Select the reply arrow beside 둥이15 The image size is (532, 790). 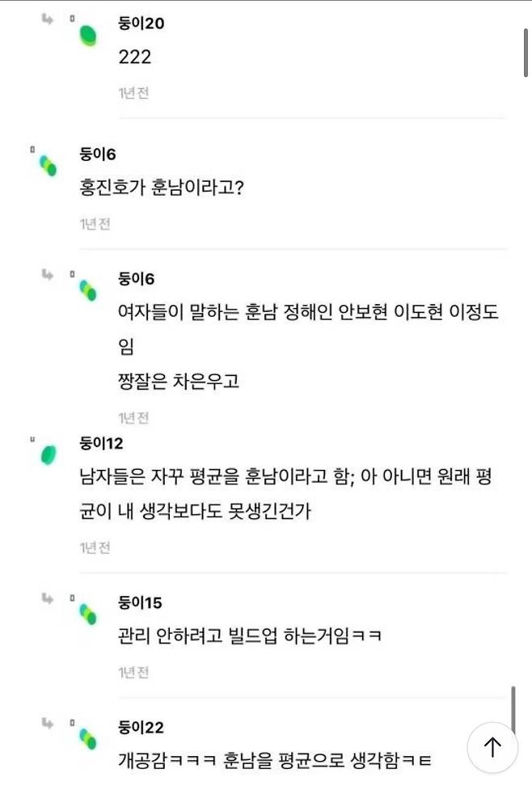point(46,596)
